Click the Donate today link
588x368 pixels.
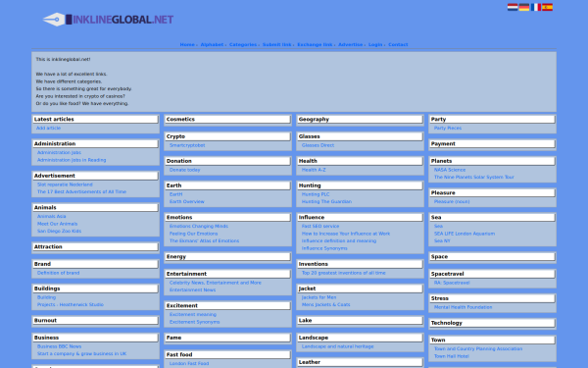point(185,170)
